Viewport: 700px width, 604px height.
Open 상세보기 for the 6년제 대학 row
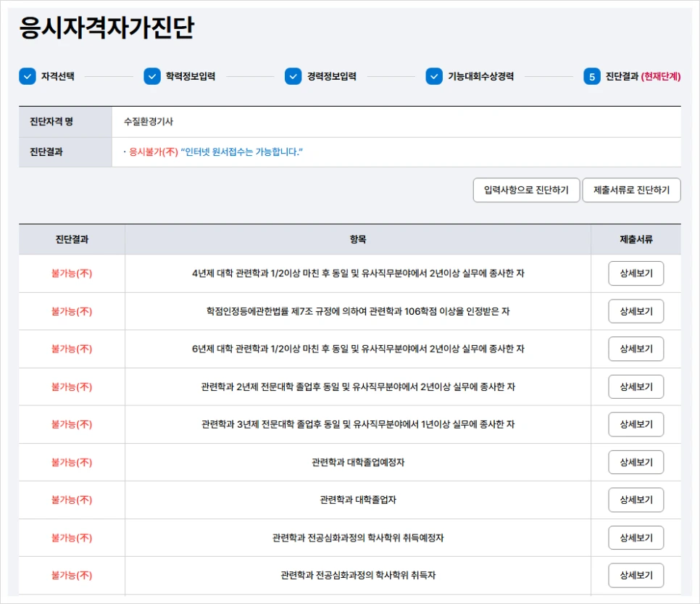point(636,349)
